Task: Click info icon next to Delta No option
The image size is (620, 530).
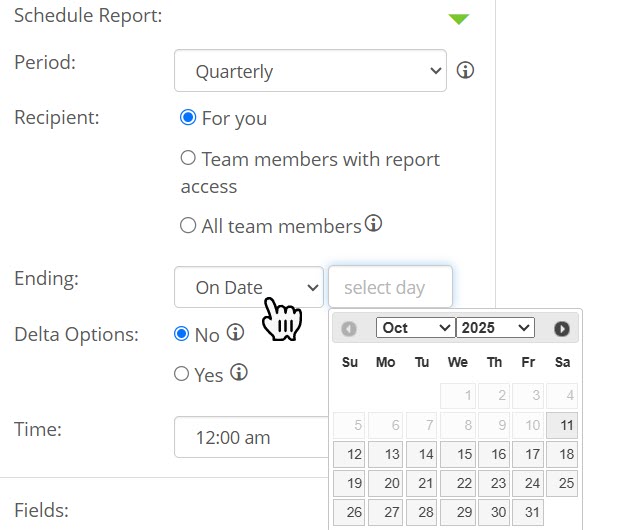Action: [x=235, y=333]
